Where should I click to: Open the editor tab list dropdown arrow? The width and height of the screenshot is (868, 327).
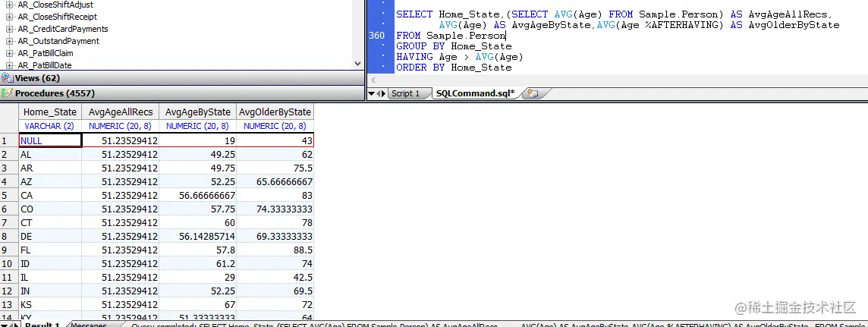[x=372, y=93]
